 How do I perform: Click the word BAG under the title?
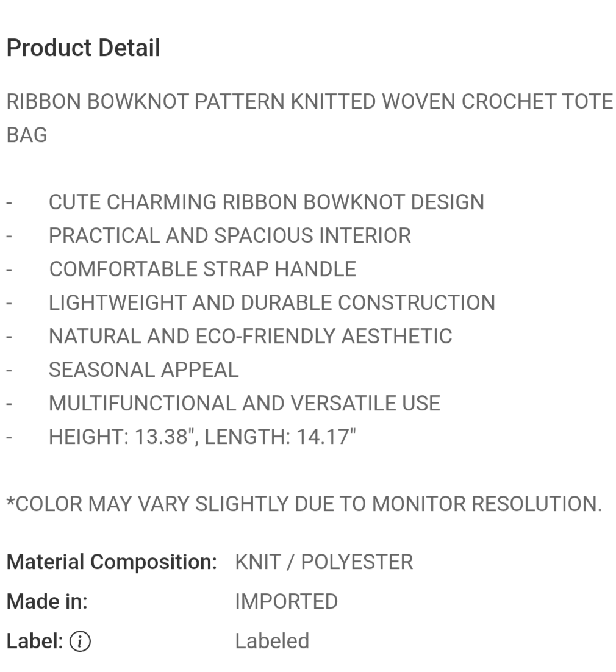click(27, 135)
